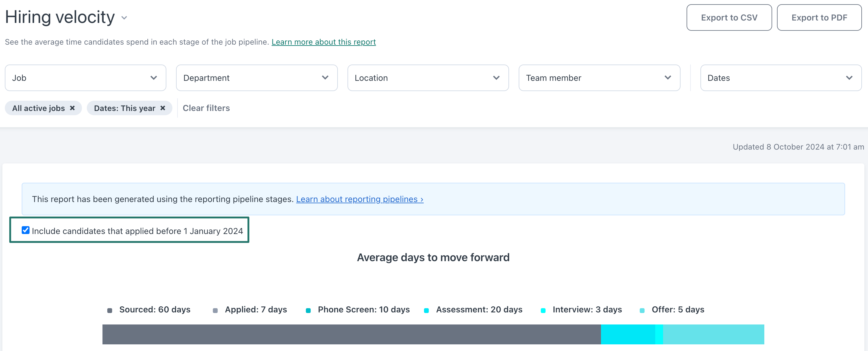Export the report to PDF
Viewport: 868px width, 351px height.
click(819, 17)
